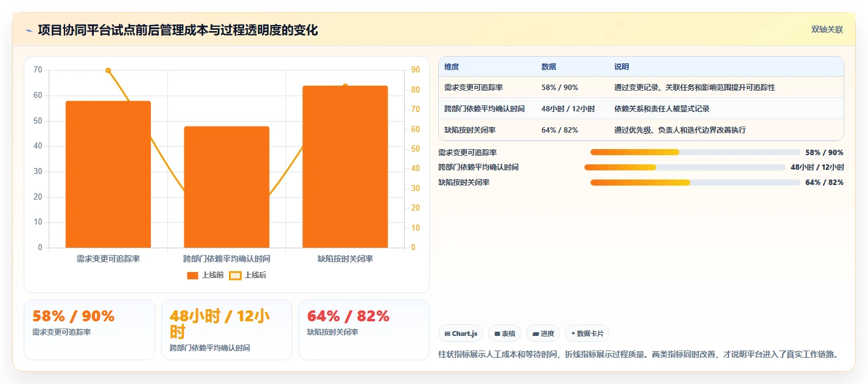Open the 64% / 82% data card

pyautogui.click(x=363, y=330)
